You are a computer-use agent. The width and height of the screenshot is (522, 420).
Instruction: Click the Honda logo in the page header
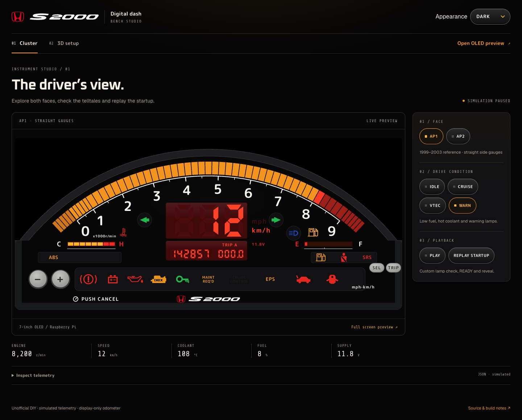(x=18, y=17)
